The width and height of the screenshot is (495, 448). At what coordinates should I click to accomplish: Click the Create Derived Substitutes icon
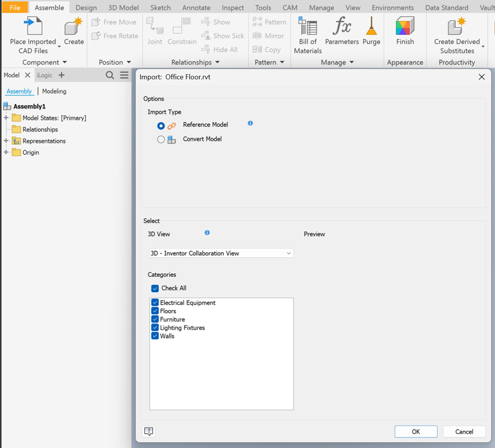tap(457, 26)
